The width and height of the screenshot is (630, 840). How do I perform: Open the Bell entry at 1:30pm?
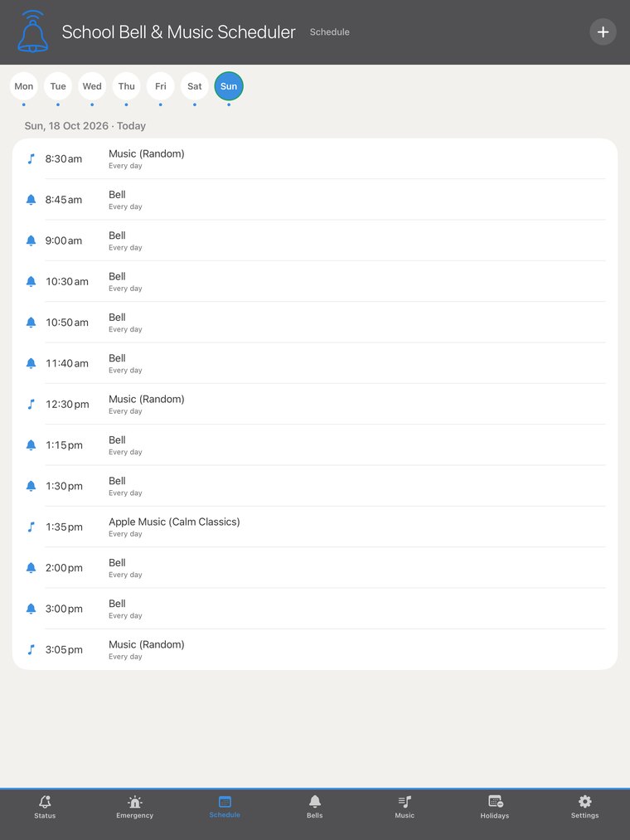click(315, 486)
